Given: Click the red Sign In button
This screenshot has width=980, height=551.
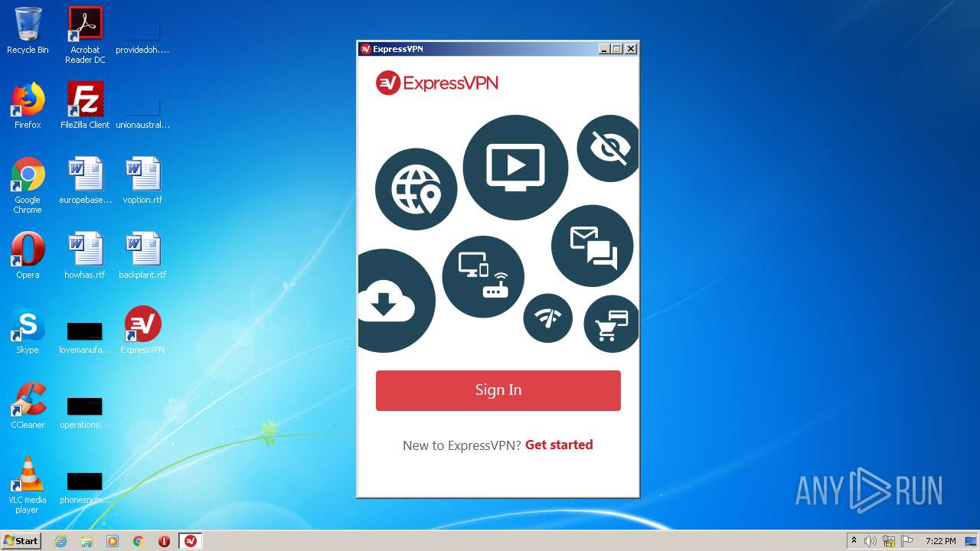Looking at the screenshot, I should tap(498, 390).
